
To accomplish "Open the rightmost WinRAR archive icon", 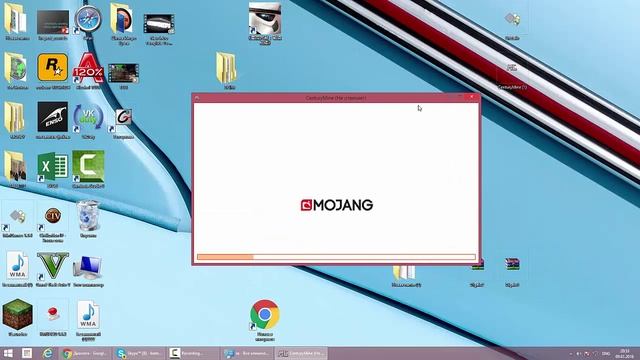I will pos(512,264).
